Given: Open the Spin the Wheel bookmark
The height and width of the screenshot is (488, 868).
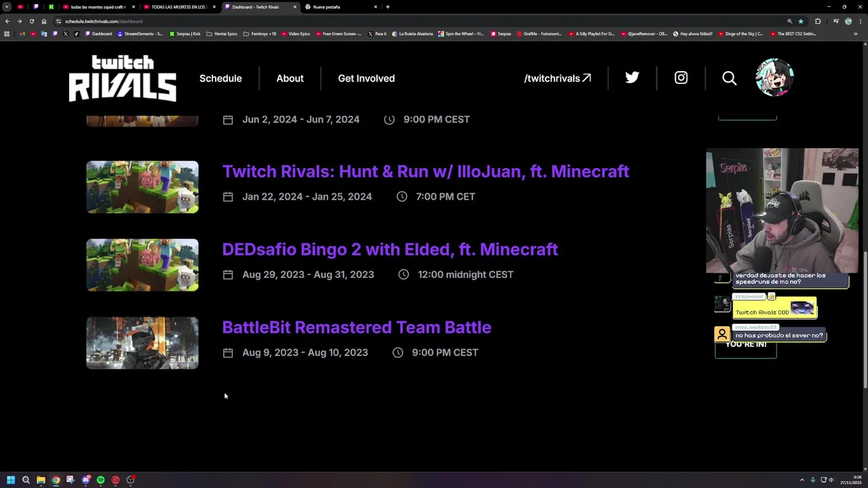Looking at the screenshot, I should 461,33.
